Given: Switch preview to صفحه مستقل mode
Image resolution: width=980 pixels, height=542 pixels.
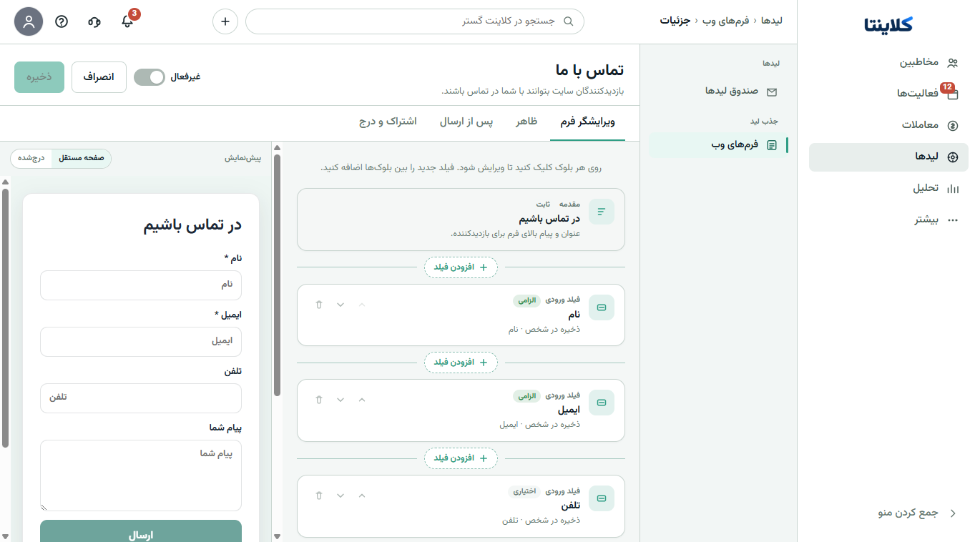Looking at the screenshot, I should 82,158.
